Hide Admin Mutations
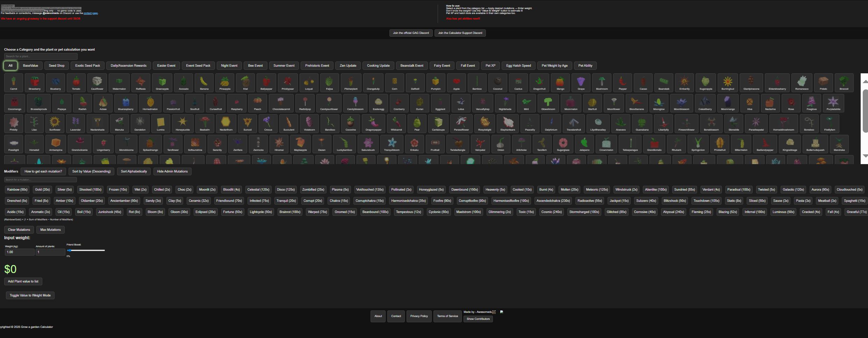Viewport: 868px width, 338px height. pyautogui.click(x=172, y=171)
